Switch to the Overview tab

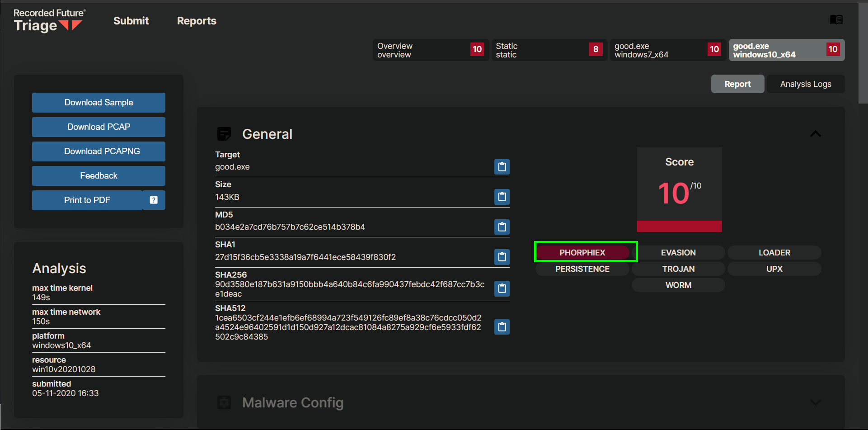[x=430, y=50]
